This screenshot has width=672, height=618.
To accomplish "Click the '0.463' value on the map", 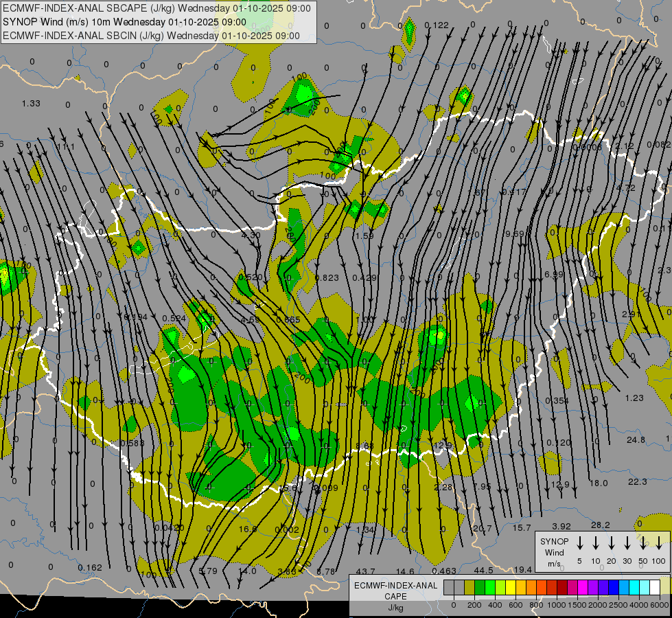I will [444, 571].
